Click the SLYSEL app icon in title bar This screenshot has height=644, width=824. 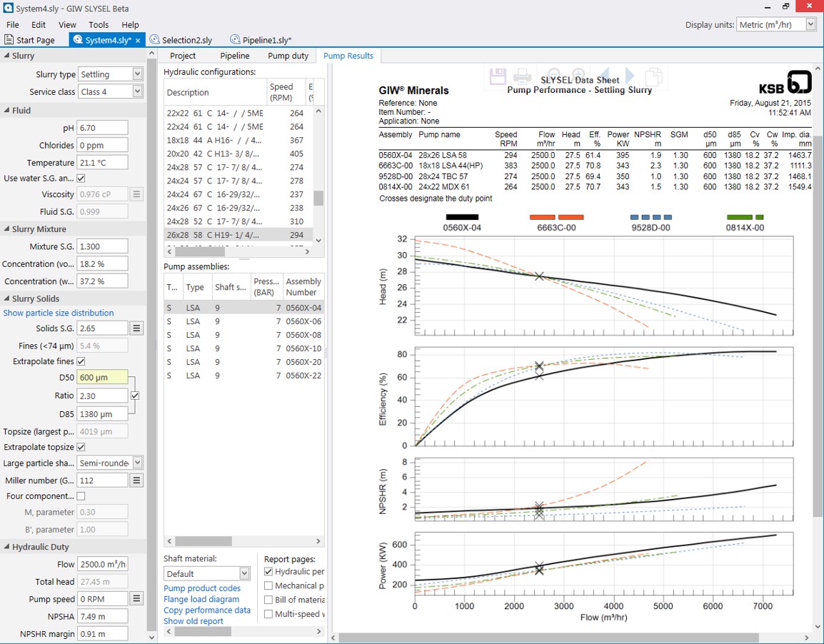click(x=8, y=8)
